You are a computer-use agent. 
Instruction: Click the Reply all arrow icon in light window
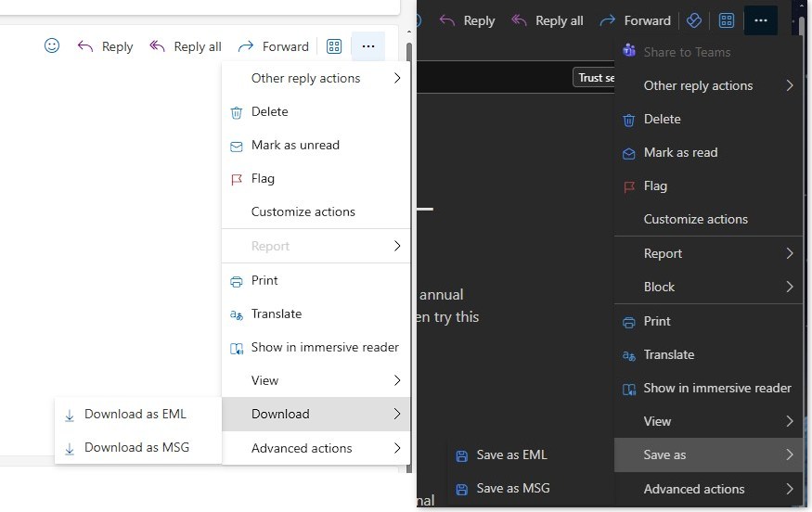coord(157,46)
